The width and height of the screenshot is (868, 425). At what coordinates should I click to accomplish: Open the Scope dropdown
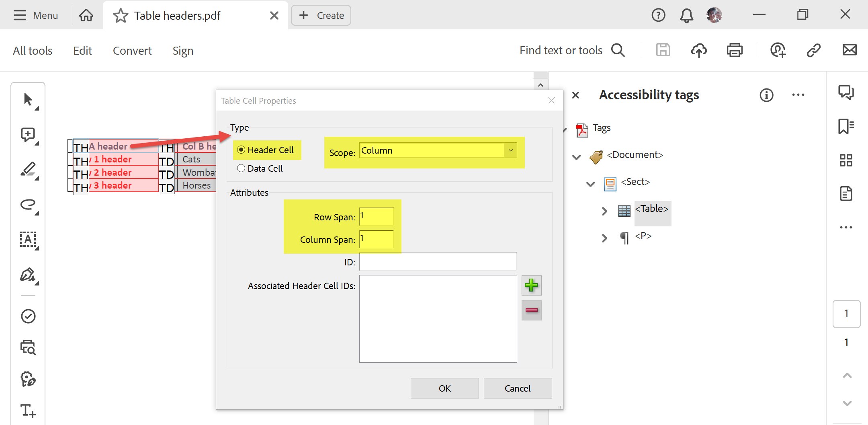[510, 150]
